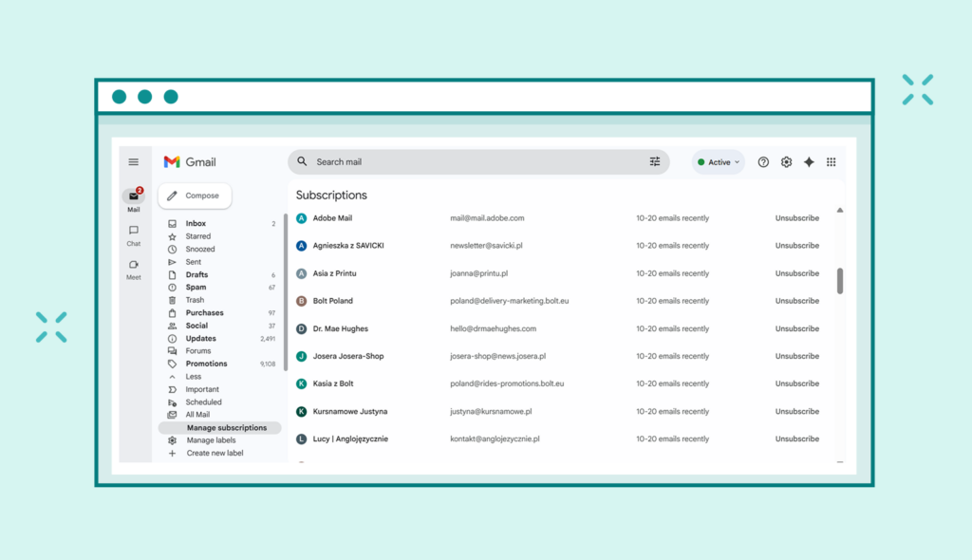This screenshot has width=972, height=560.
Task: Unsubscribe from Adobe Mail
Action: [x=797, y=218]
